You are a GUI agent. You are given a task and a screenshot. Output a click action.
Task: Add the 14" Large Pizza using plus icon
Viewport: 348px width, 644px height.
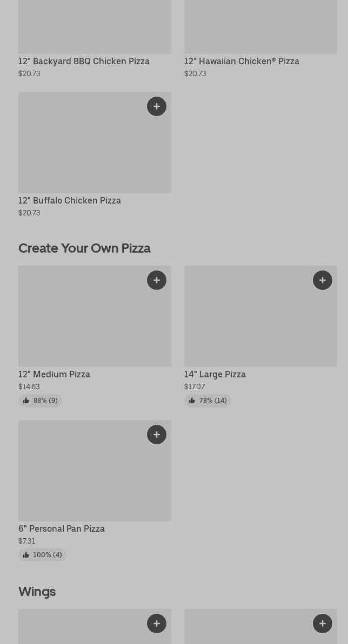point(323,280)
